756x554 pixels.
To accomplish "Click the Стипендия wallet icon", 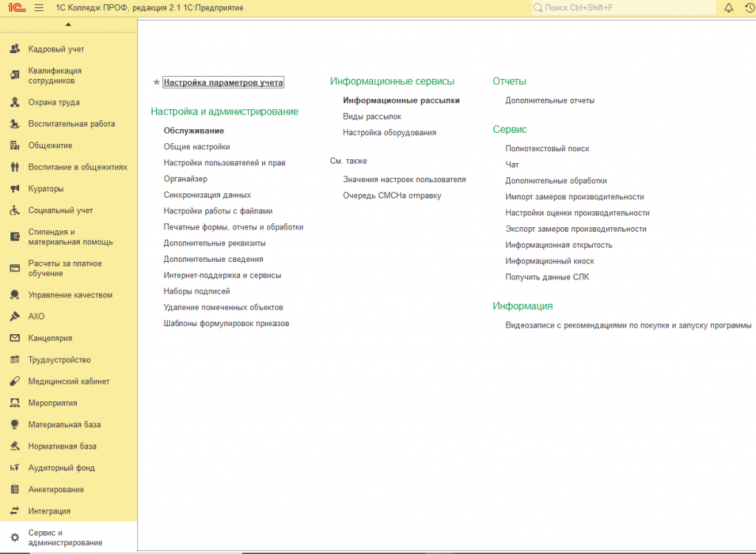I will point(15,237).
